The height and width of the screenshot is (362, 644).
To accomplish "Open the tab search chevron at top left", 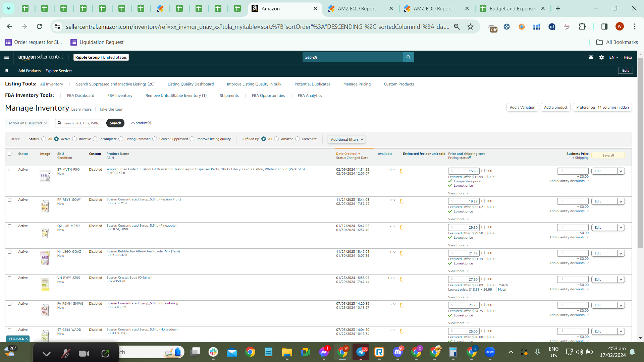I will click(8, 8).
